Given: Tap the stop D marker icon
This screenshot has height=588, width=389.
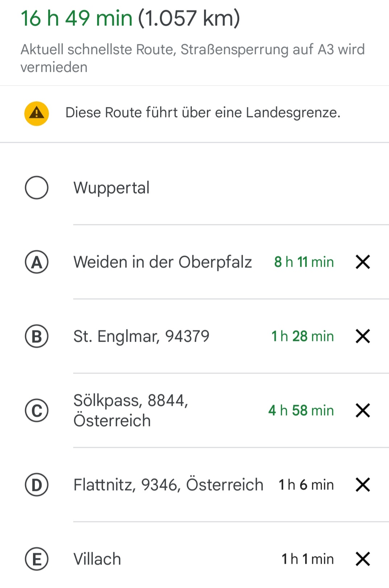Looking at the screenshot, I should 37,485.
